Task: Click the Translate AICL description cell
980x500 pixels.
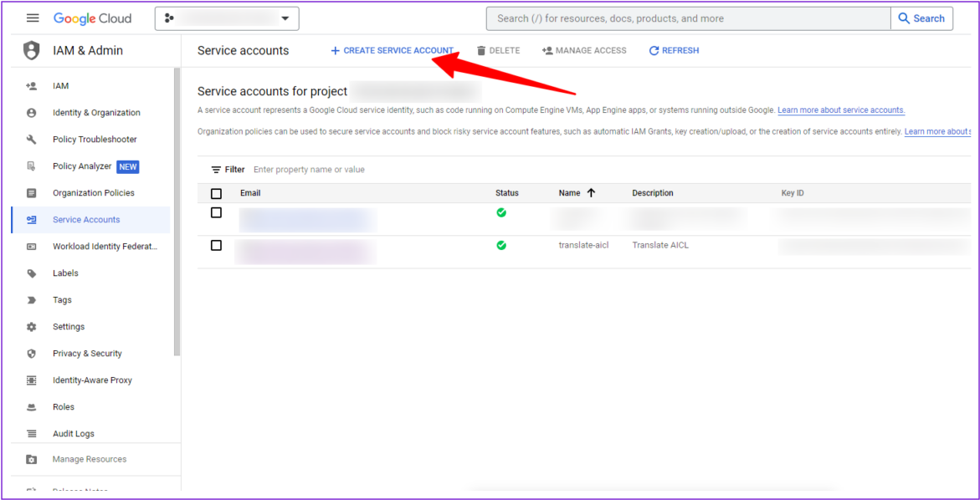Action: (660, 245)
